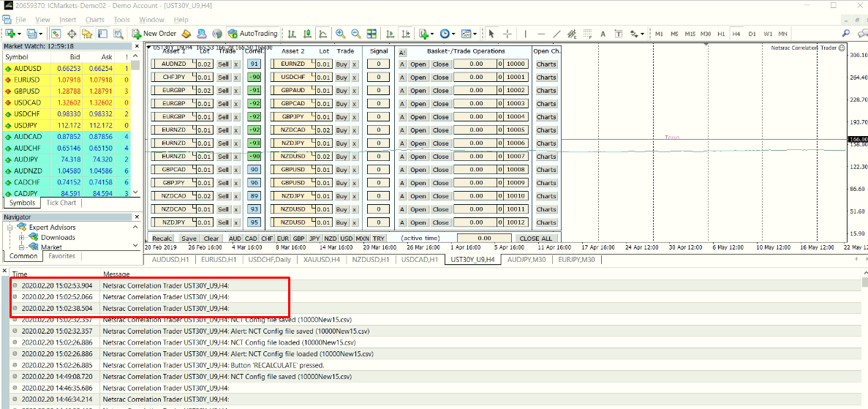This screenshot has height=409, width=868.
Task: Zoom out of the chart
Action: [355, 34]
